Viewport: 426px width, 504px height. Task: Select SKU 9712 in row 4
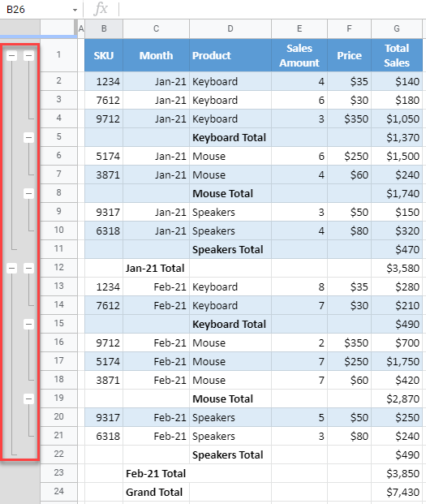(104, 119)
